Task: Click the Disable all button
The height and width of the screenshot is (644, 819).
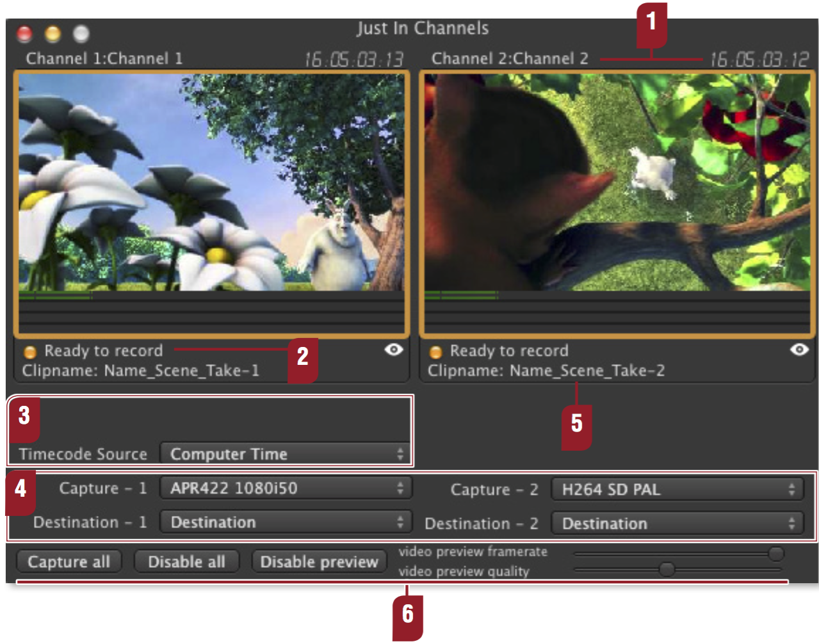Action: (x=186, y=561)
